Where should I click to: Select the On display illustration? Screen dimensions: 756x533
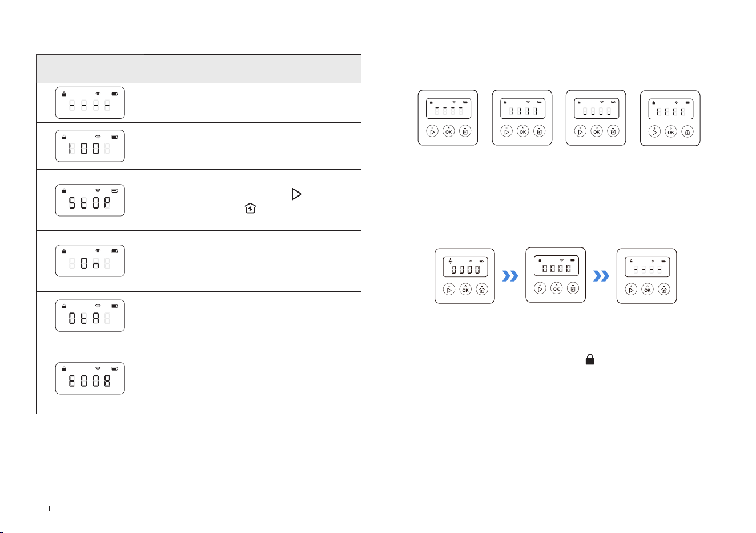point(90,261)
